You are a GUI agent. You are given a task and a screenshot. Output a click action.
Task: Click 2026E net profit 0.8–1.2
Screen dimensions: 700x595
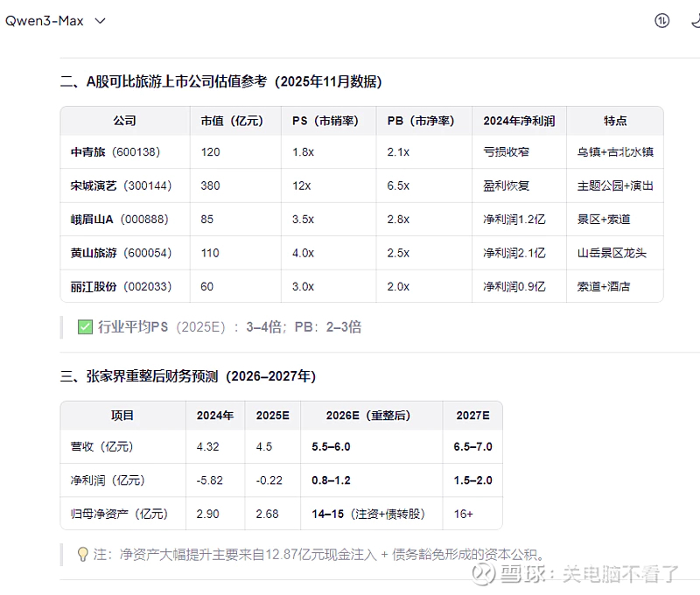click(x=331, y=480)
